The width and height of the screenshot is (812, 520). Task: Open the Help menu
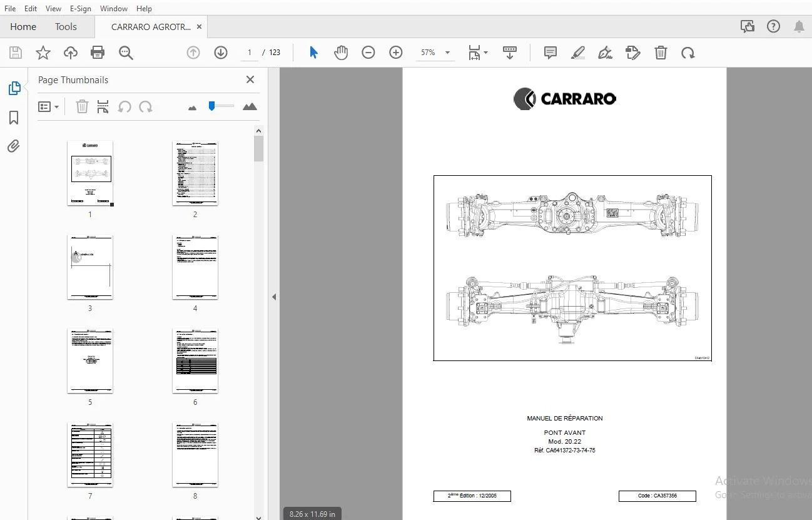[x=144, y=8]
